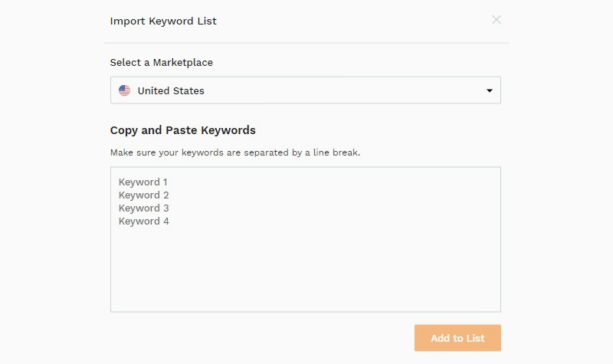Open the Select a Marketplace combo box
Viewport: 613px width, 364px height.
(305, 90)
